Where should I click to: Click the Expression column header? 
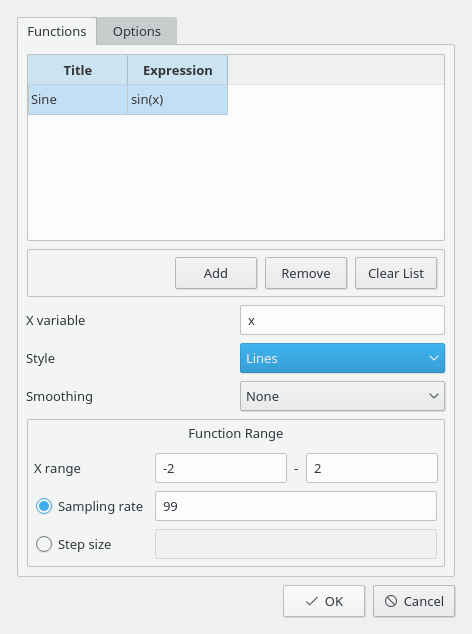[178, 70]
